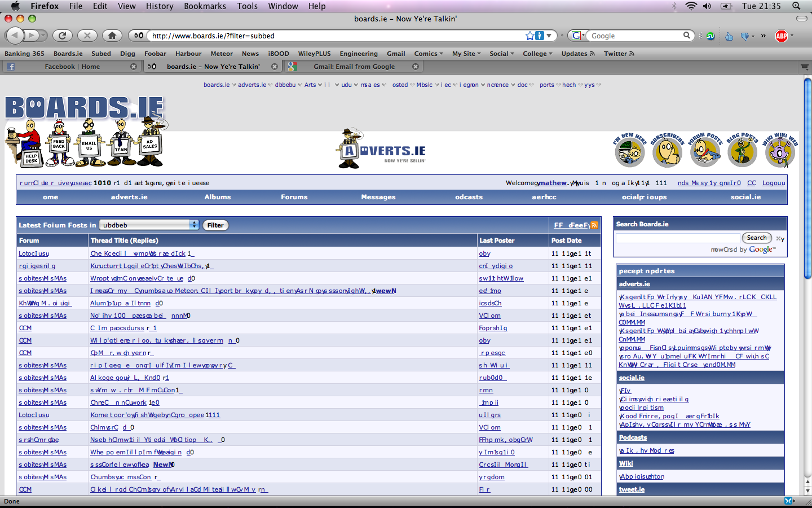Screen dimensions: 812x508
Task: Click the Wi-Fi status icon
Action: pos(691,6)
